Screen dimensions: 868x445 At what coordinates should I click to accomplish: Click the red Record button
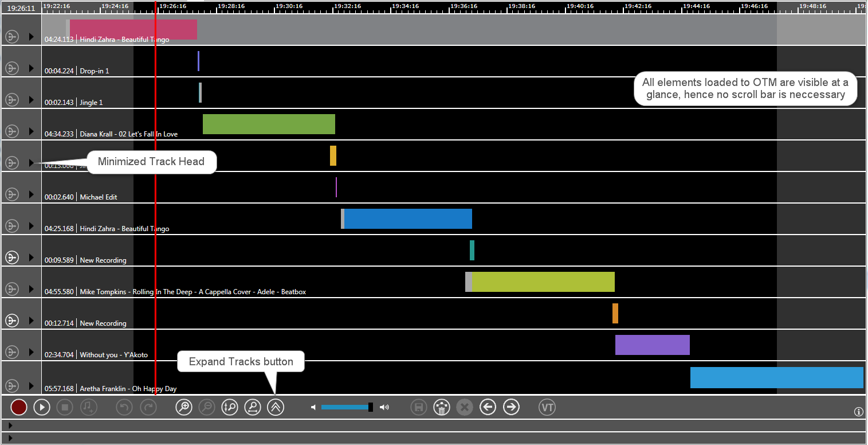pyautogui.click(x=19, y=408)
